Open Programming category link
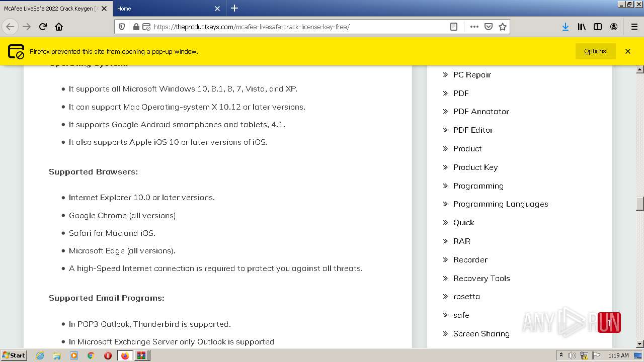 pos(478,186)
